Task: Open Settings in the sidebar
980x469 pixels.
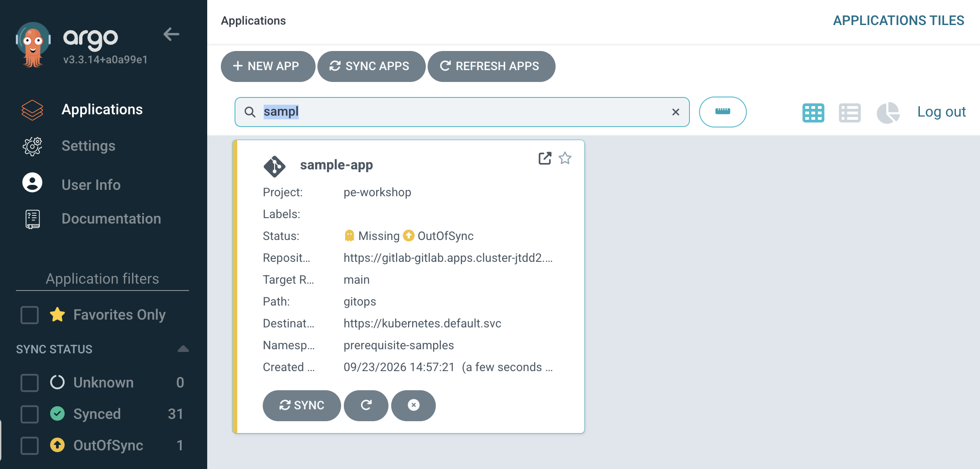Action: point(88,146)
